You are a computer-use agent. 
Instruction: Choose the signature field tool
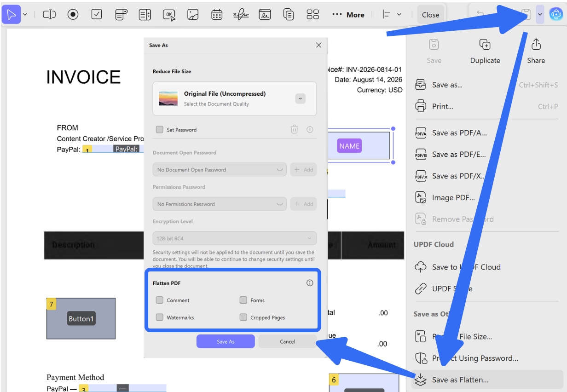pos(241,14)
